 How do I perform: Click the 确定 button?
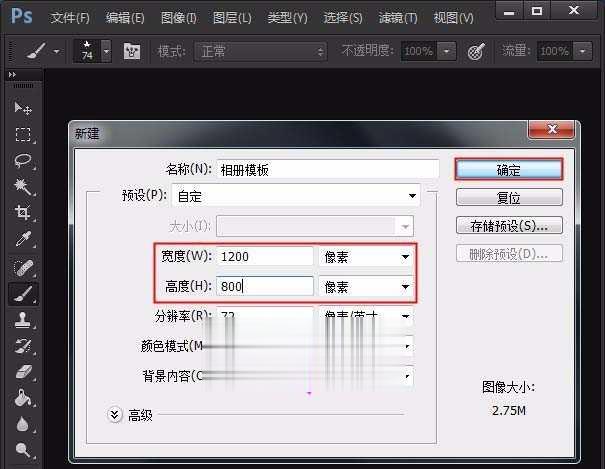pos(509,170)
